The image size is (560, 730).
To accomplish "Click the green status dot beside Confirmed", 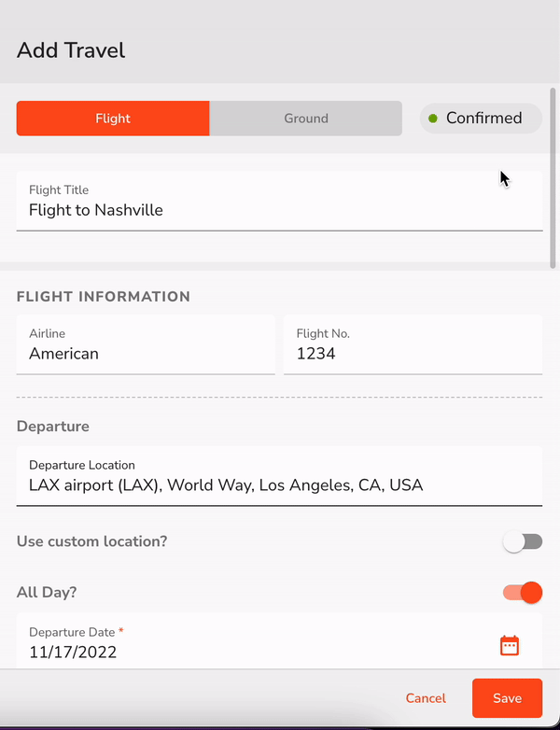I will 433,119.
